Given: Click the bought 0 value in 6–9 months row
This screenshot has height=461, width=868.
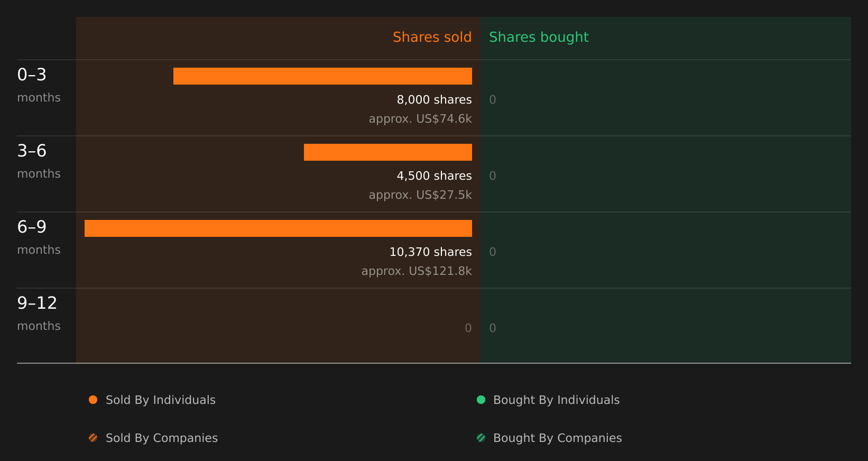Looking at the screenshot, I should (x=493, y=252).
